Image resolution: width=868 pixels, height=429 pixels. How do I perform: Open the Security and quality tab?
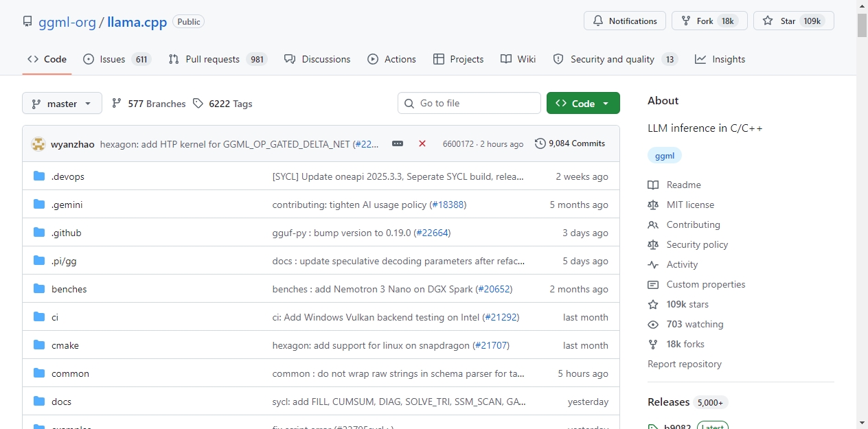[615, 59]
